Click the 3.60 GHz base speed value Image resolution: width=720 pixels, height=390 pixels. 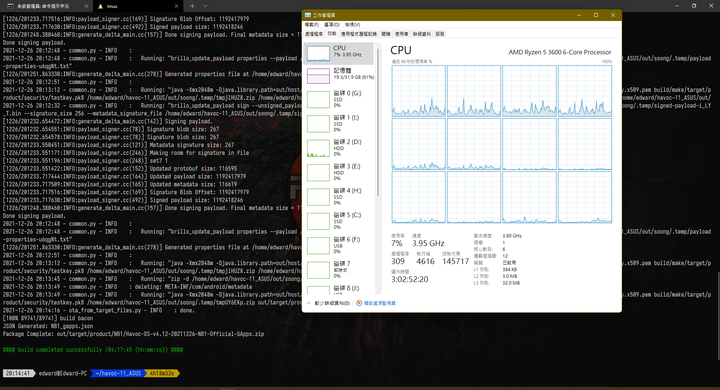point(512,236)
